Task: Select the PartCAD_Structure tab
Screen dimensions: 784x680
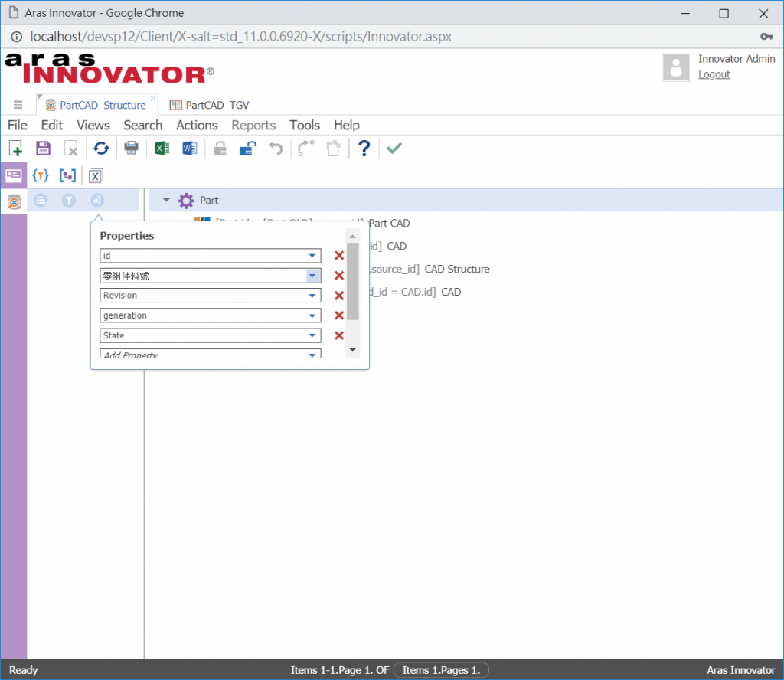Action: (x=96, y=105)
